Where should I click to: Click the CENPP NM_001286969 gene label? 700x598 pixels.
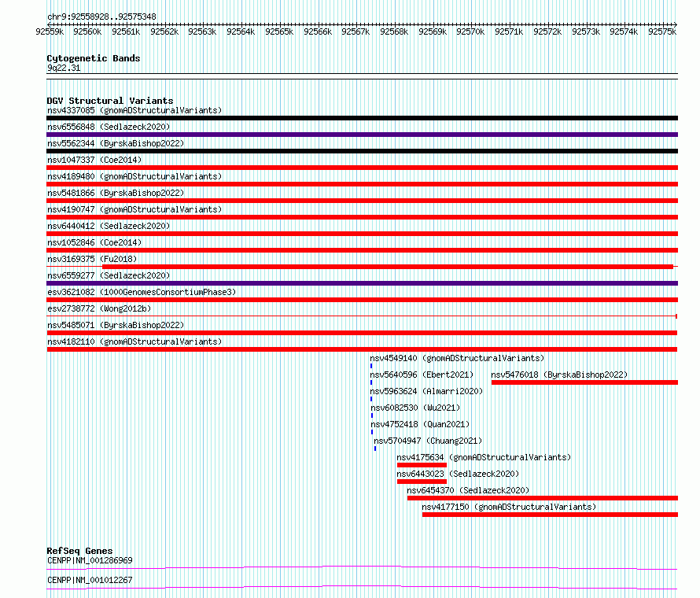(x=90, y=560)
